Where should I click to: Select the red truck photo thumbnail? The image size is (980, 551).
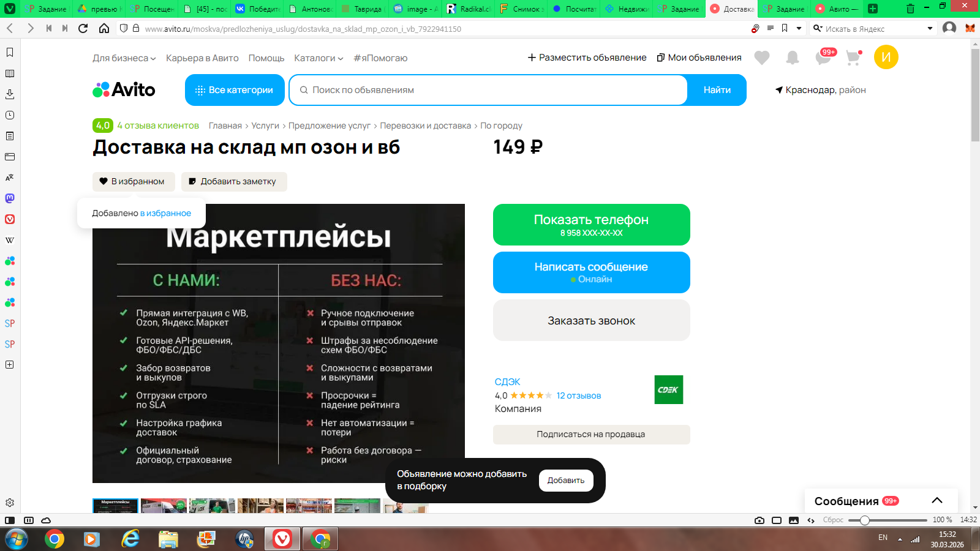point(164,506)
